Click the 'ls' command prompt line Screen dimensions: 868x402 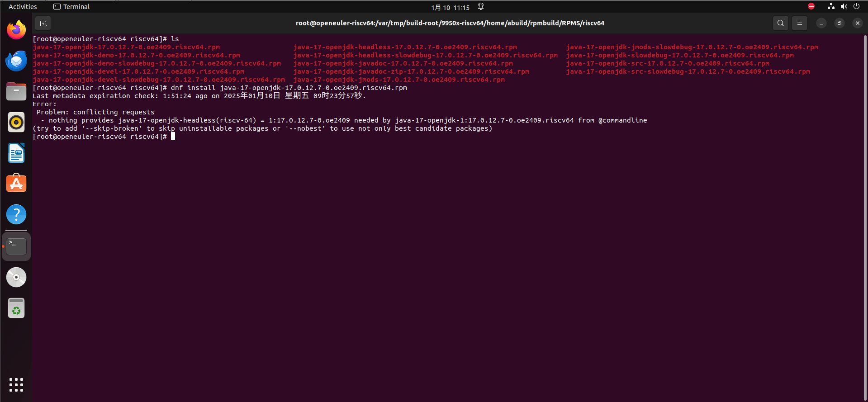tap(106, 39)
